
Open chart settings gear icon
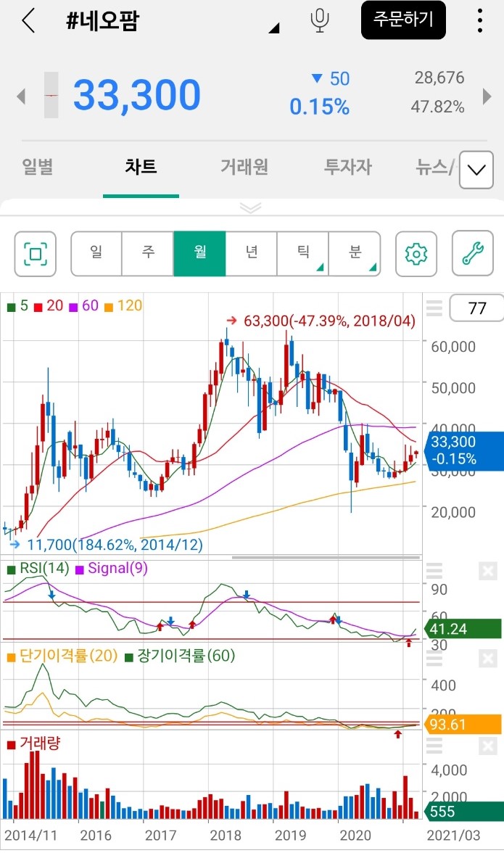pyautogui.click(x=416, y=254)
